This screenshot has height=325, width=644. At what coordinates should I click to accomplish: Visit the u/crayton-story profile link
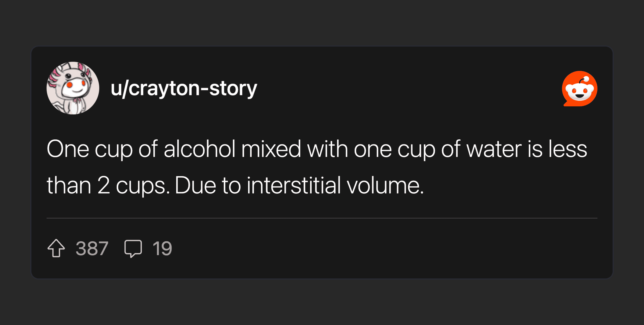(x=184, y=88)
